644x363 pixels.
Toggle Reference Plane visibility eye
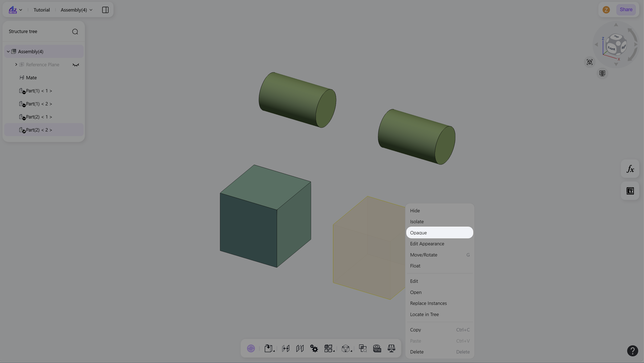pos(76,65)
